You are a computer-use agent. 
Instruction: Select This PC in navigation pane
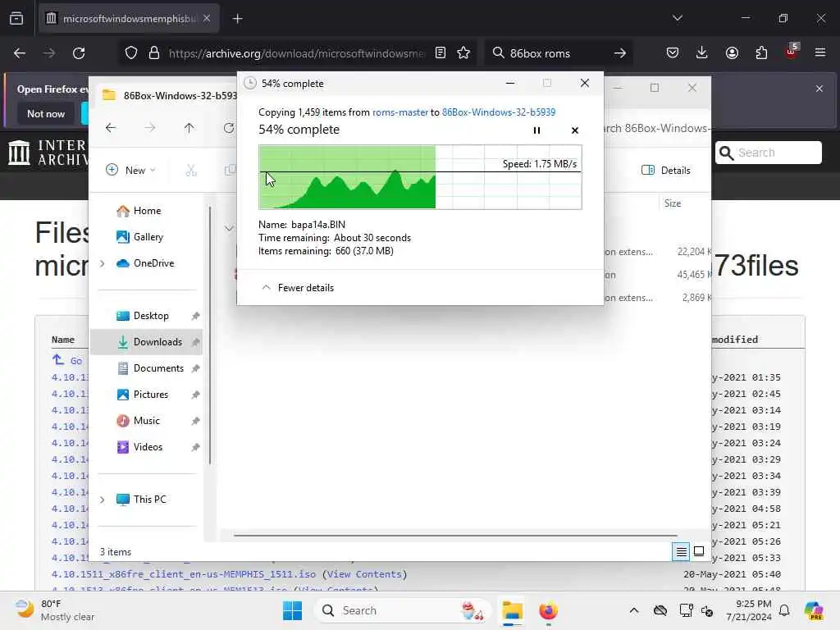click(x=141, y=500)
